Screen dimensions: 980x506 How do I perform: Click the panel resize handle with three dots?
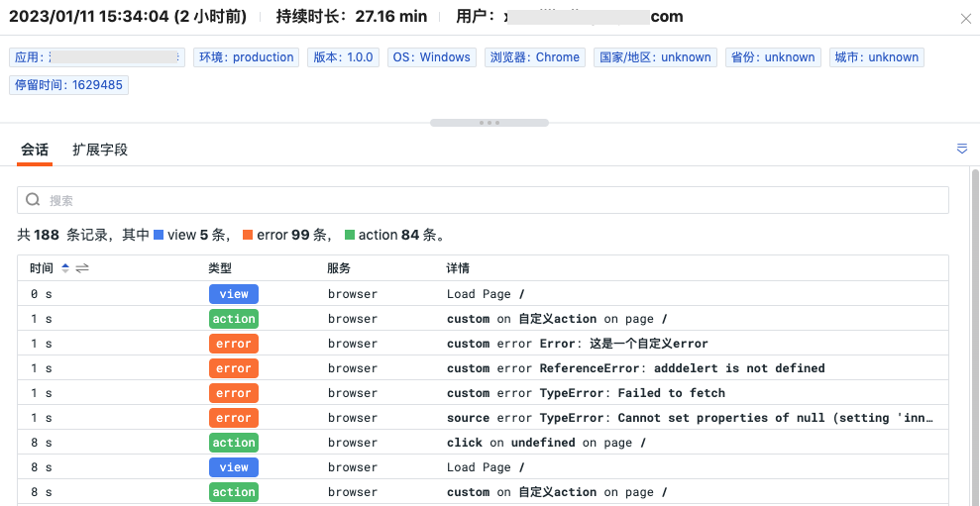tap(490, 123)
